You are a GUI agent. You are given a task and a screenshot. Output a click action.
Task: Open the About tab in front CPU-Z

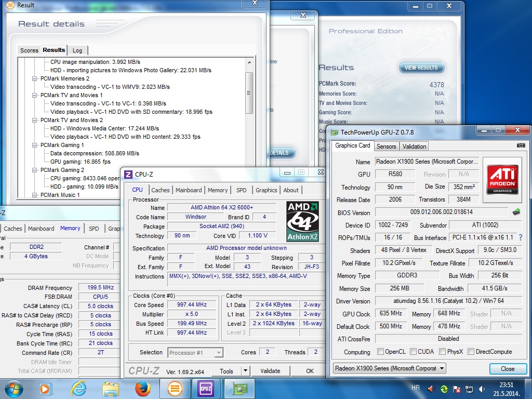[x=291, y=190]
